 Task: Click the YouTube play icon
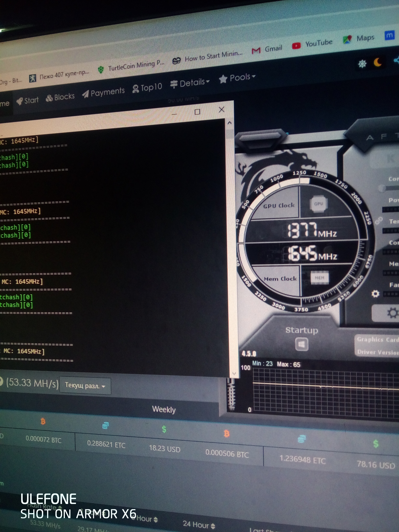[296, 45]
